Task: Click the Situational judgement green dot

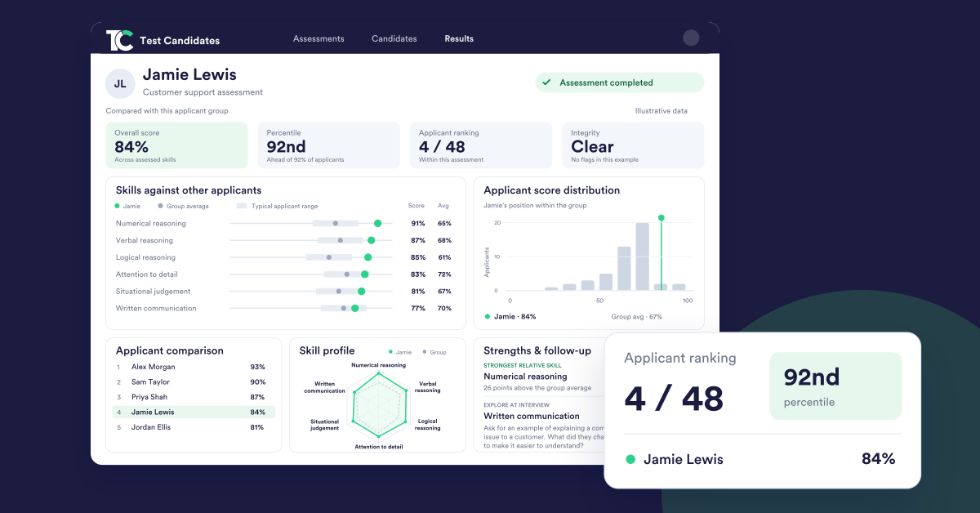Action: (x=361, y=291)
